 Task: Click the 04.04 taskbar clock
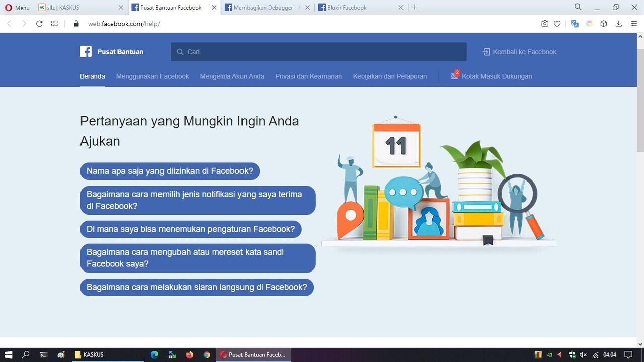[610, 355]
